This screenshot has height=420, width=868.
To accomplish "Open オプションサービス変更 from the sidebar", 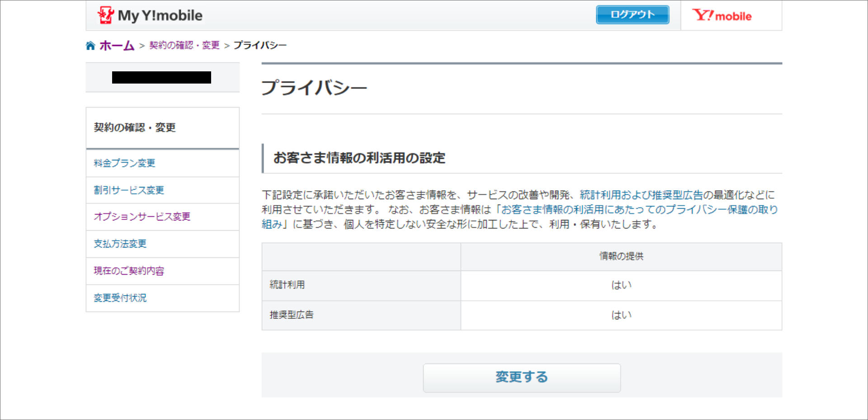I will click(x=142, y=217).
